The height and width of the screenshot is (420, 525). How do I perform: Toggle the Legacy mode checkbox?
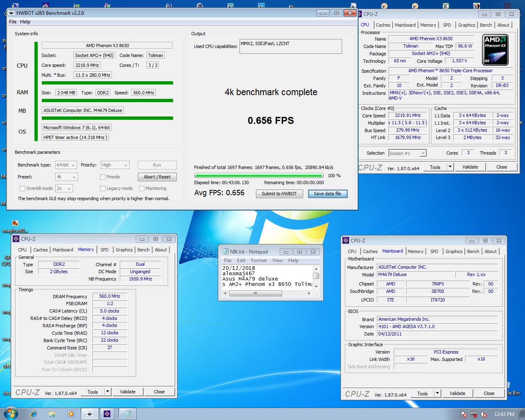(x=103, y=188)
